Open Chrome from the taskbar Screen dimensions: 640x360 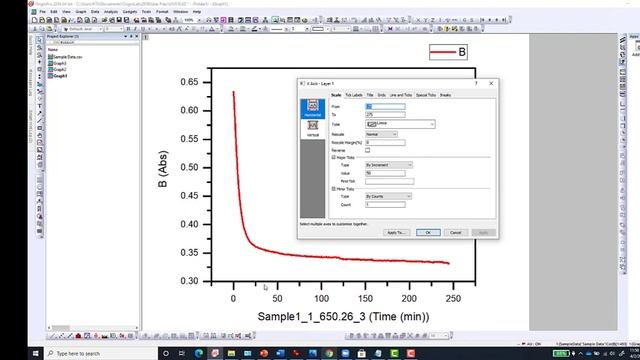coord(329,353)
